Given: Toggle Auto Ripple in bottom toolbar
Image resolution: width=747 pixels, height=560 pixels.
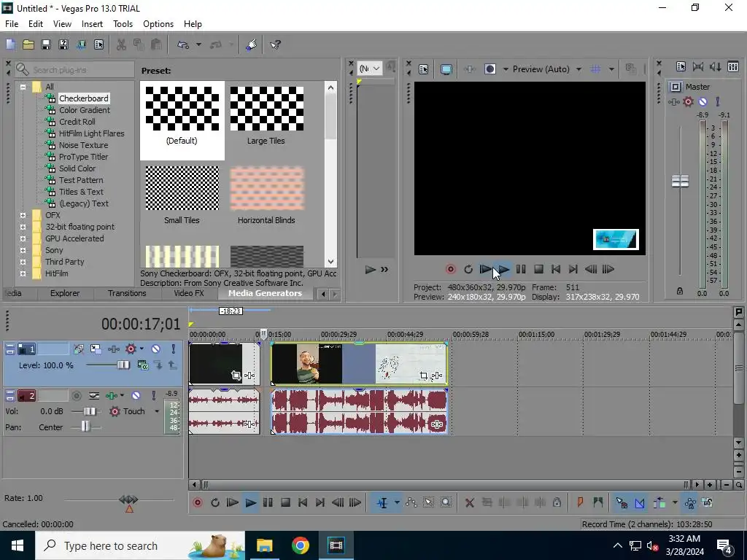Looking at the screenshot, I should pos(659,503).
